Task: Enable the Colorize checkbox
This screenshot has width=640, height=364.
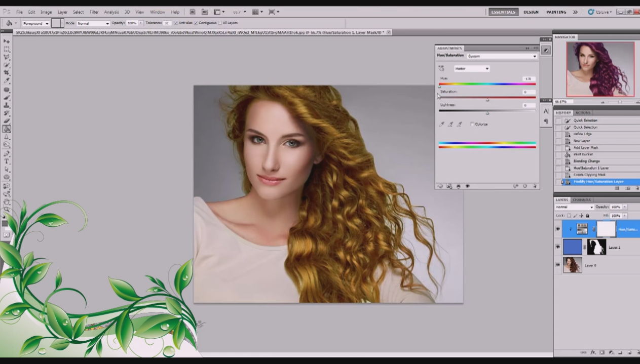Action: click(472, 124)
